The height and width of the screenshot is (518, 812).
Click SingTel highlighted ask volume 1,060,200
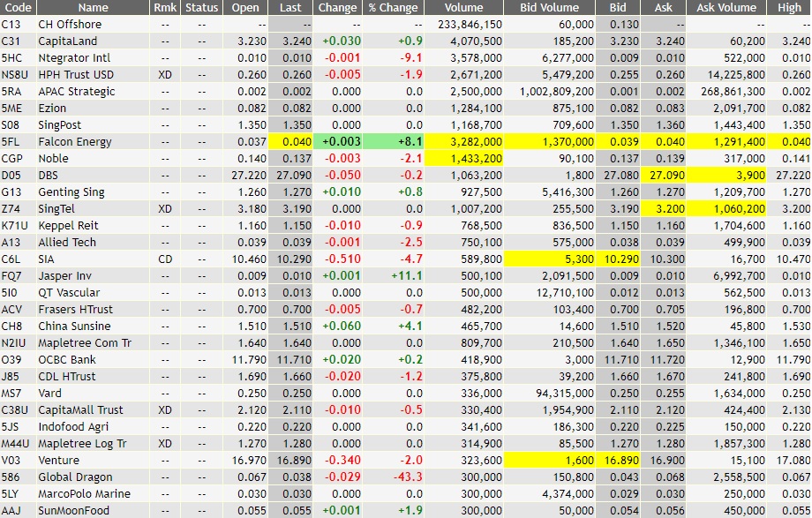click(x=726, y=209)
